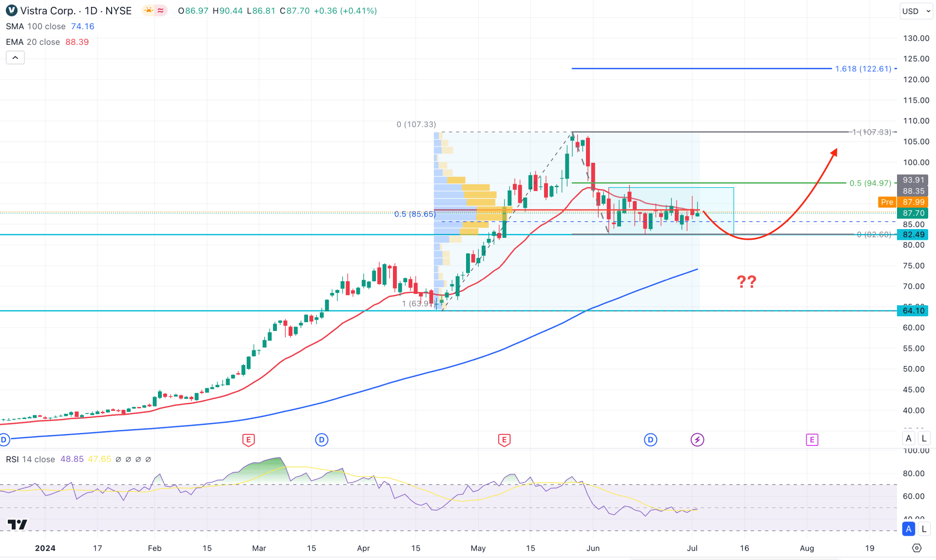This screenshot has height=560, width=936.
Task: Open the USD currency dropdown
Action: point(916,11)
